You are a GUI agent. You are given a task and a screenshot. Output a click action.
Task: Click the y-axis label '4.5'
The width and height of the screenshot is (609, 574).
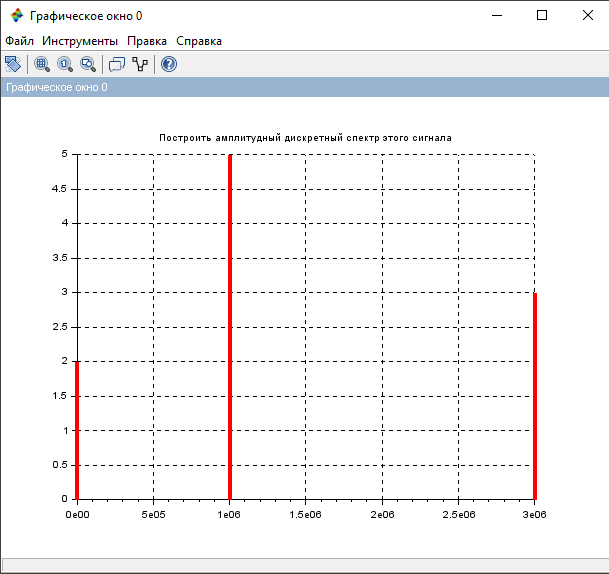coord(59,189)
